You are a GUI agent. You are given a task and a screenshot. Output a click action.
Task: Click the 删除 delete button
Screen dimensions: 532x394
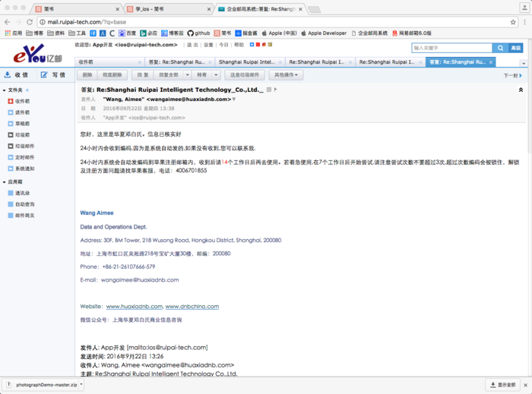87,75
